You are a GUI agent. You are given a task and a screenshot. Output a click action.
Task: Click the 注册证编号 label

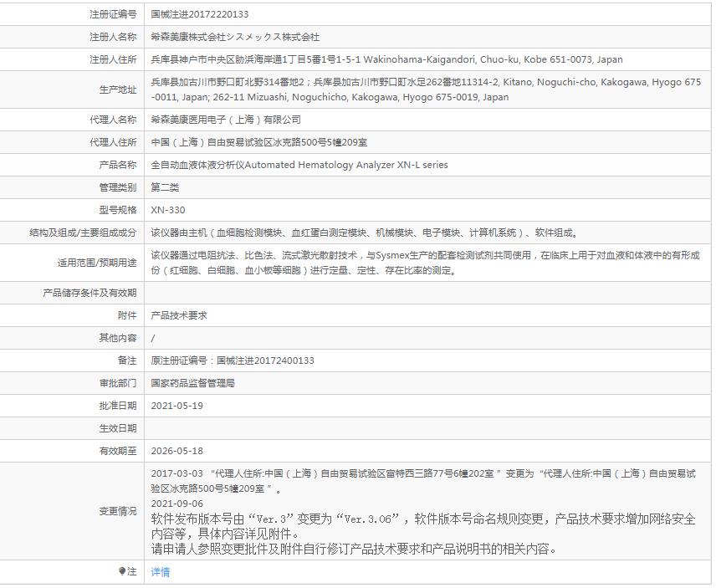click(x=113, y=14)
